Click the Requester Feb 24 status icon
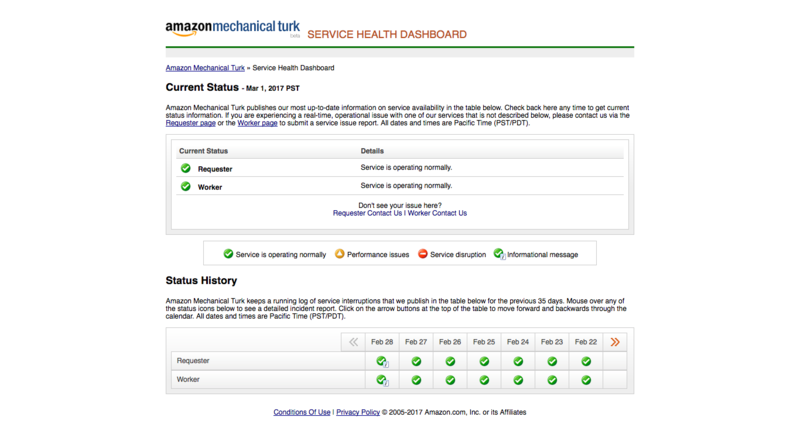Screen dimensions: 800x441 tap(518, 361)
